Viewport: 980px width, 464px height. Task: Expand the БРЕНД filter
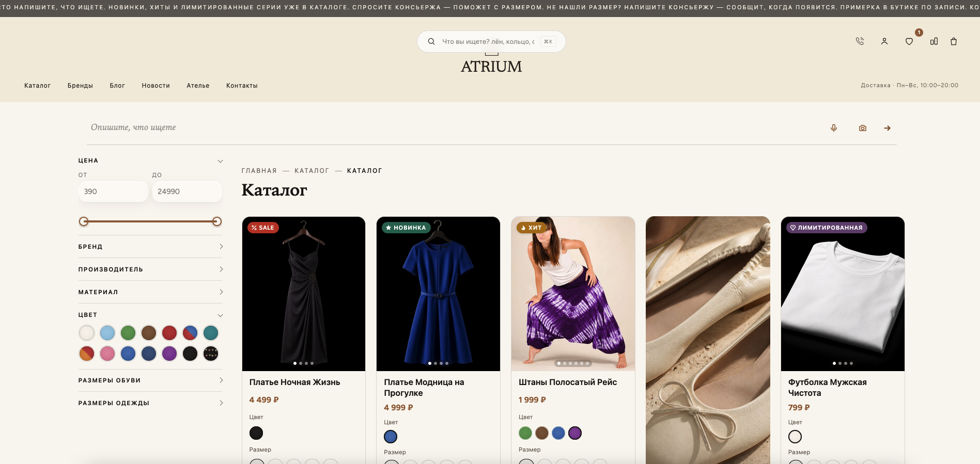coord(150,247)
